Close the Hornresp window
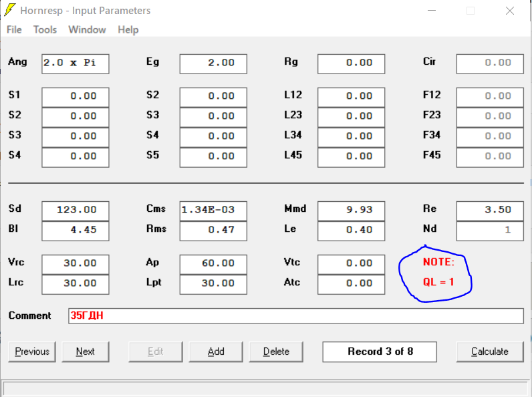532x397 pixels. (x=509, y=11)
